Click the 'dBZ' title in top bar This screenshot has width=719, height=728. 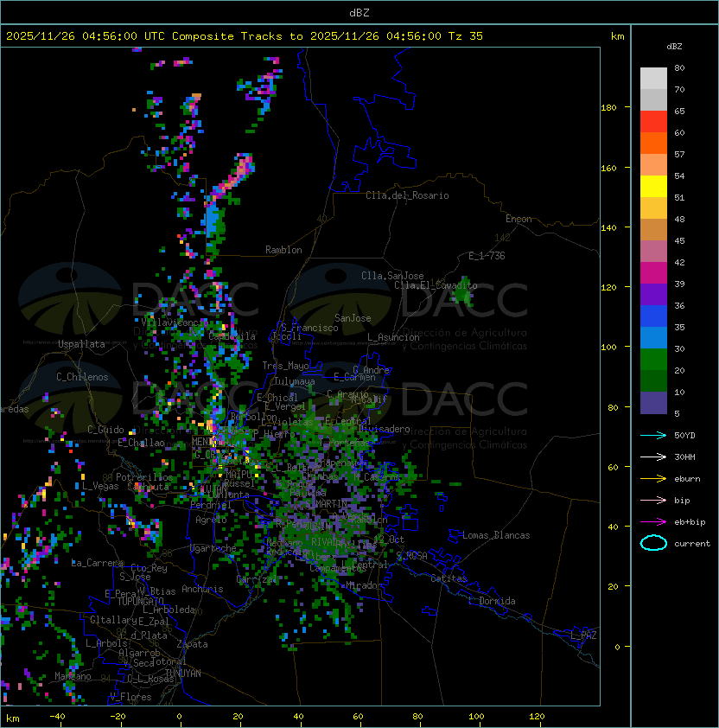(359, 12)
